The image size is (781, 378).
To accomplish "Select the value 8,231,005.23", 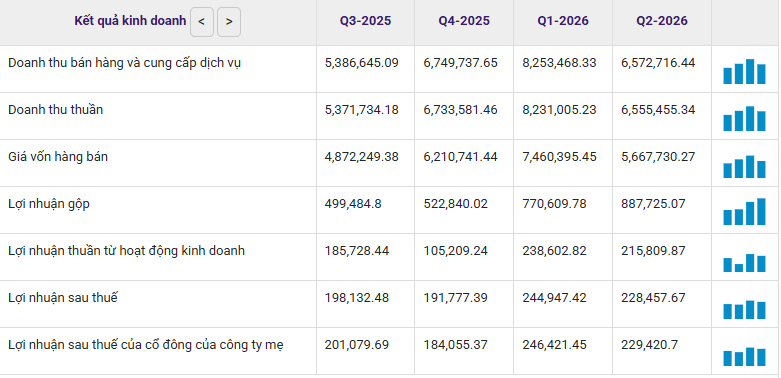I will (x=559, y=110).
